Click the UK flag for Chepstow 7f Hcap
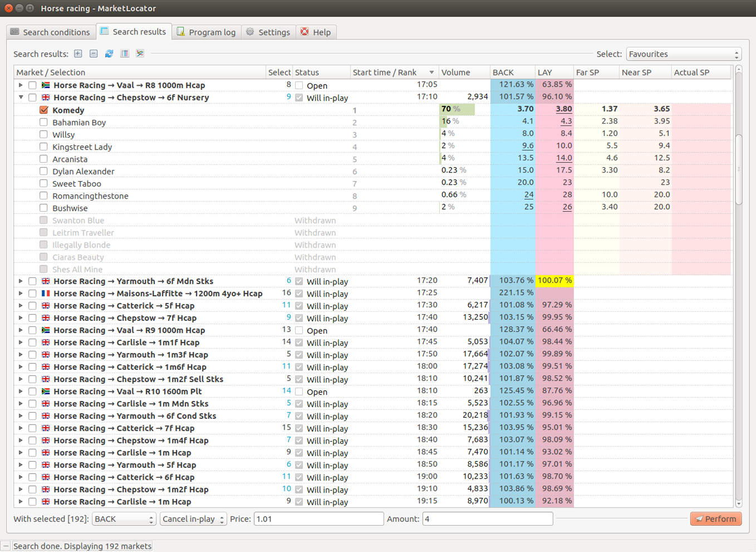Viewport: 756px width, 552px height. coord(46,318)
